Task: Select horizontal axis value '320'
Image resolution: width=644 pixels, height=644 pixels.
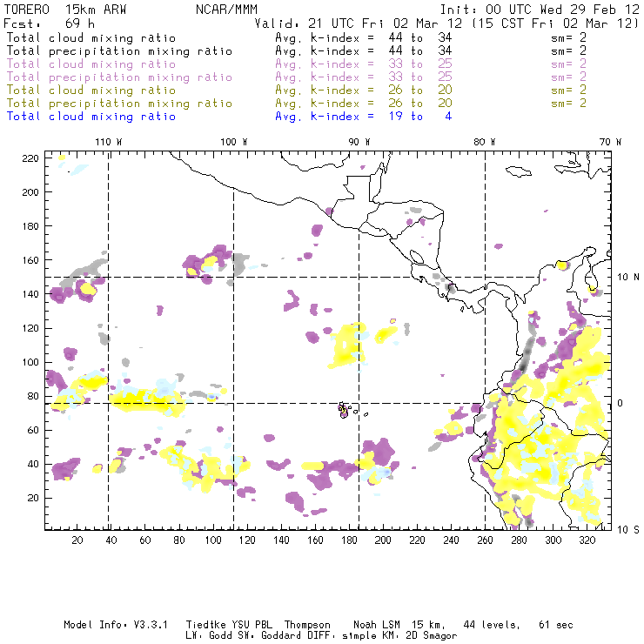Action: [587, 540]
